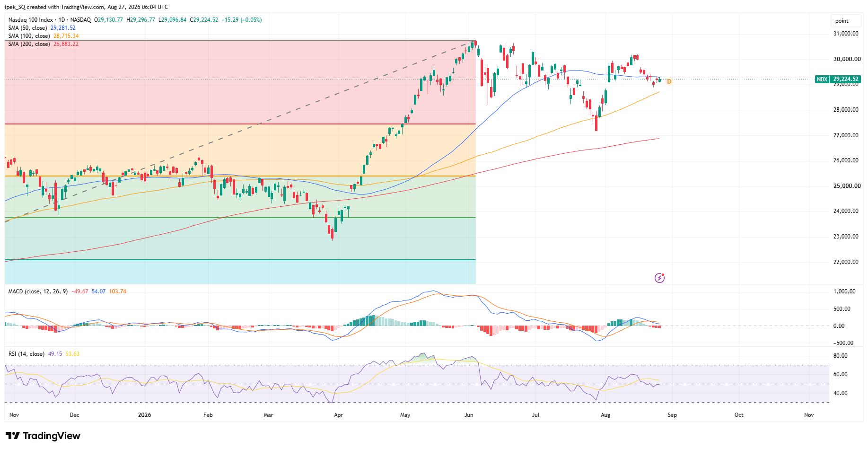This screenshot has width=868, height=450.
Task: Click the orange "D" marker icon
Action: [669, 82]
